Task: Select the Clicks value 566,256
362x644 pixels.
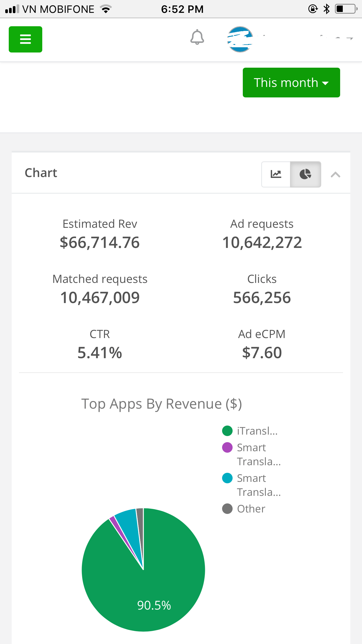Action: pos(262,297)
